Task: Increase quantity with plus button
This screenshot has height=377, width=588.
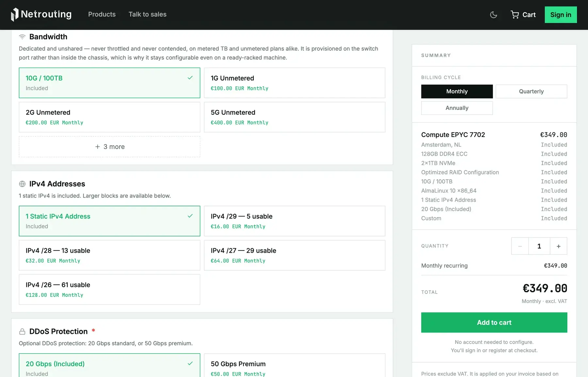Action: click(x=559, y=246)
